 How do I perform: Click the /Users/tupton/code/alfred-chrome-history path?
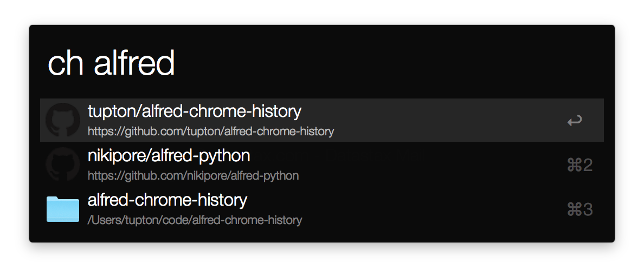tap(195, 220)
